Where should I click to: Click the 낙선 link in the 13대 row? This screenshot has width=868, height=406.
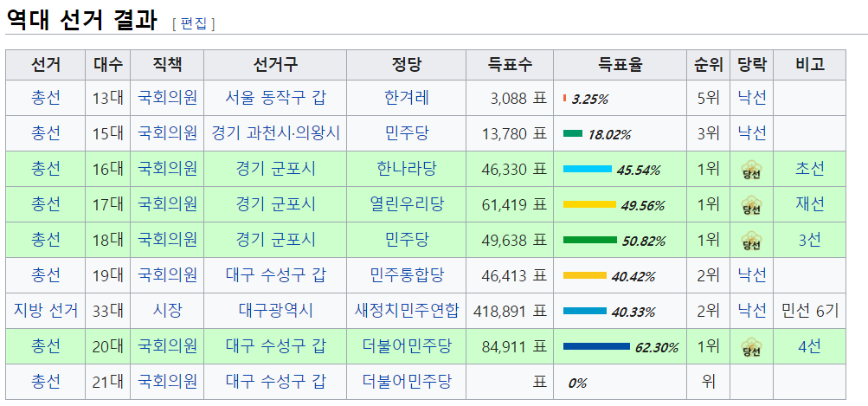click(x=752, y=98)
